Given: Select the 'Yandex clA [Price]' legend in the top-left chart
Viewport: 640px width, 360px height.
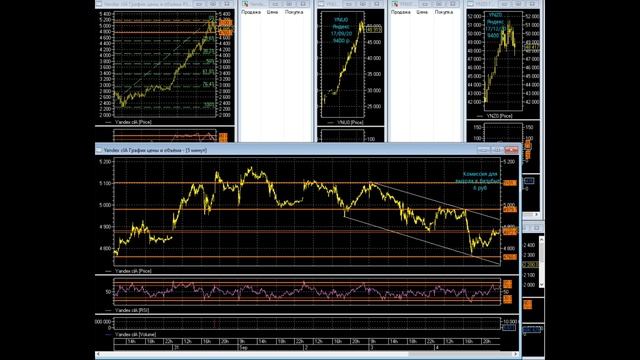Looking at the screenshot, I should click(133, 122).
